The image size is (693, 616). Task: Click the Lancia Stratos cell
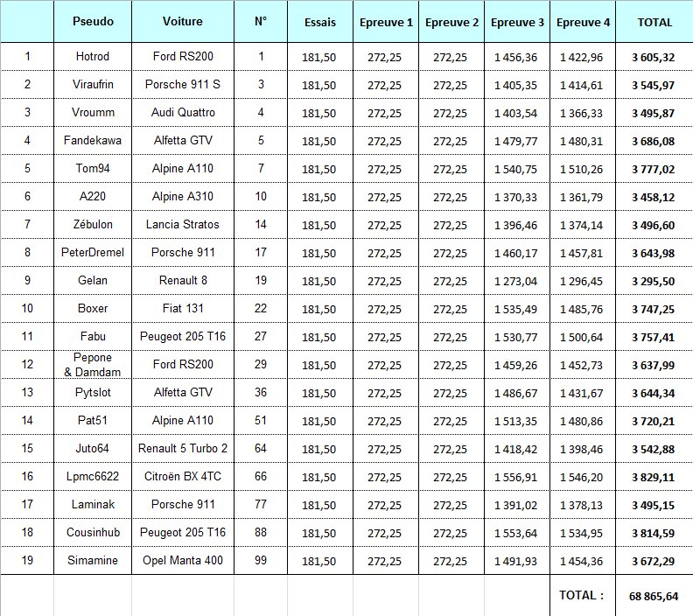coord(183,225)
